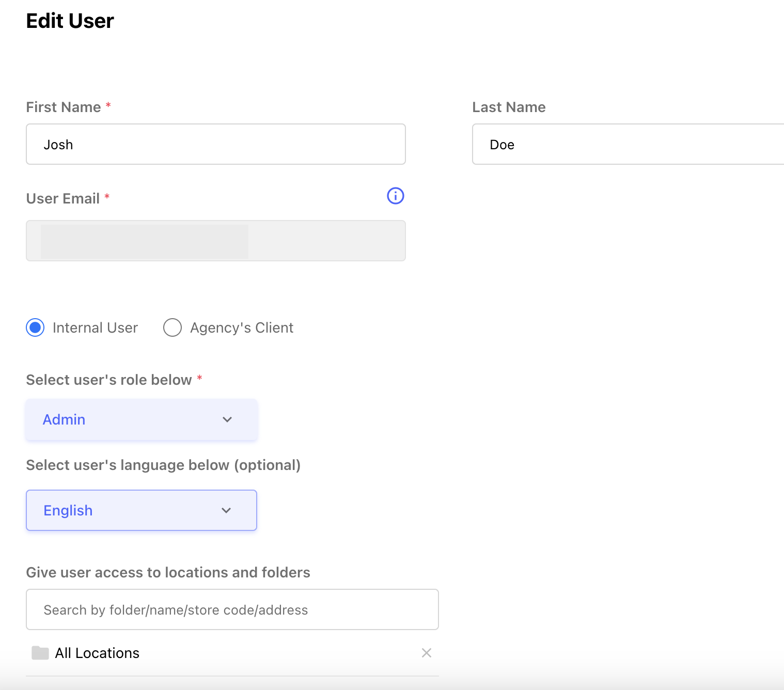This screenshot has height=690, width=784.
Task: Click the 'Last Name' label
Action: coord(509,107)
